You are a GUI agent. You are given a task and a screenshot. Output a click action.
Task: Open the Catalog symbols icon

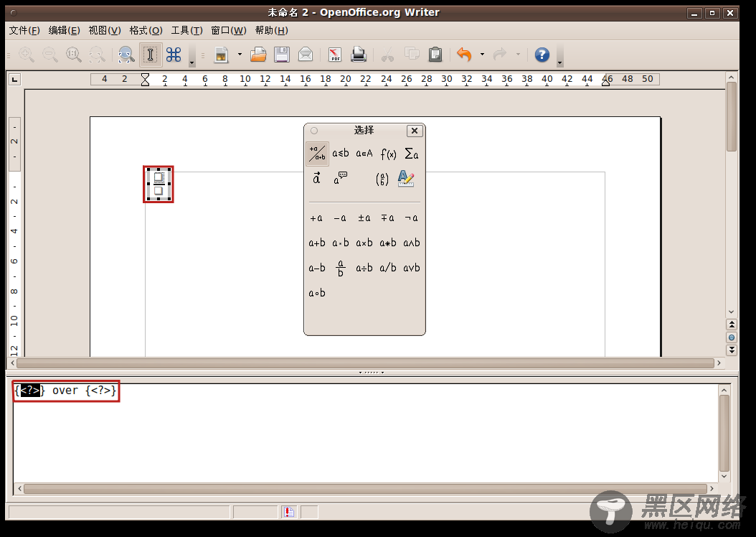174,55
